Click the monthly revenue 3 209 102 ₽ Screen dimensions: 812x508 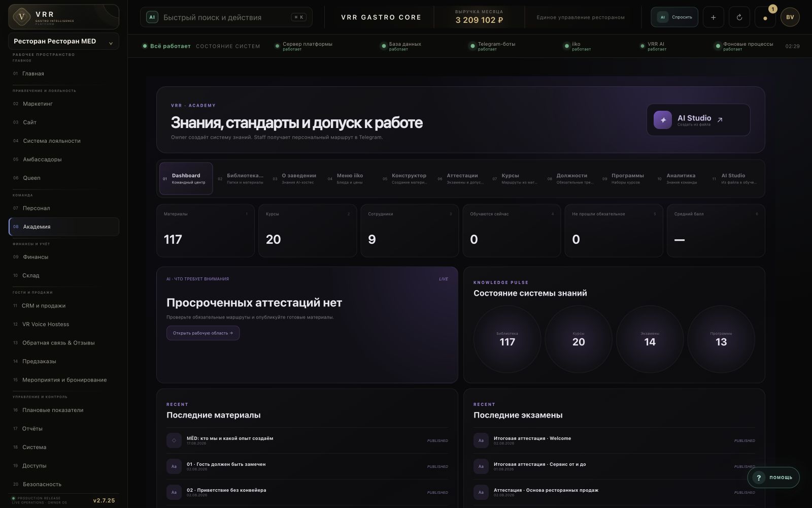point(479,20)
